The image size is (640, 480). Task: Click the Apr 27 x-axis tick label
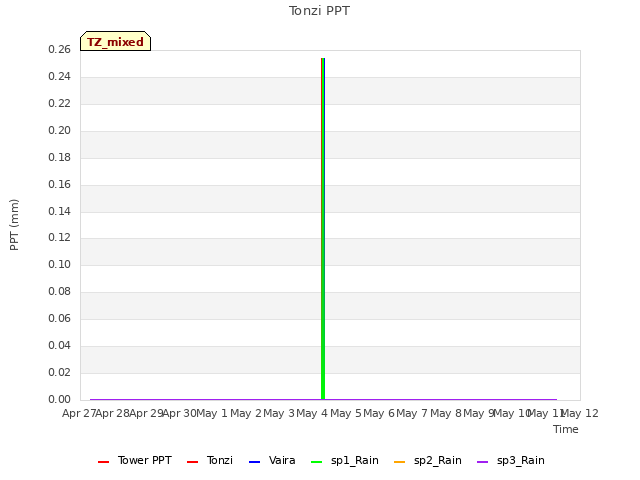pos(79,413)
